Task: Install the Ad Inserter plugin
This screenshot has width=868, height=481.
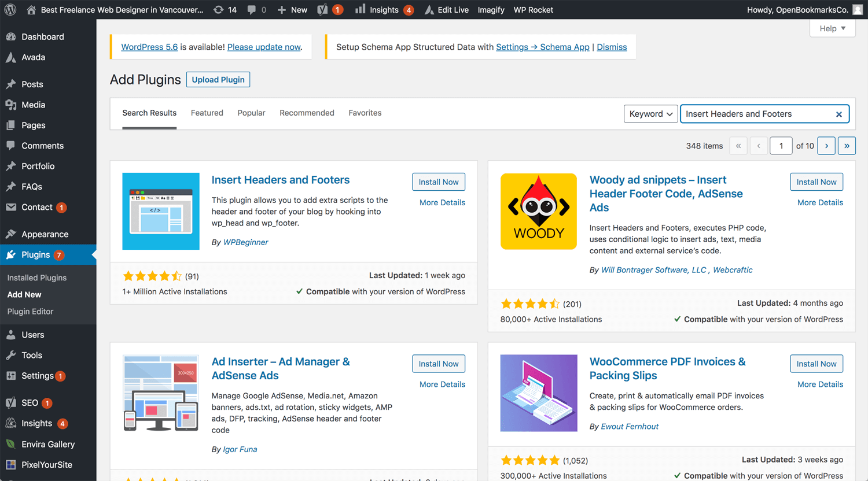Action: (439, 364)
